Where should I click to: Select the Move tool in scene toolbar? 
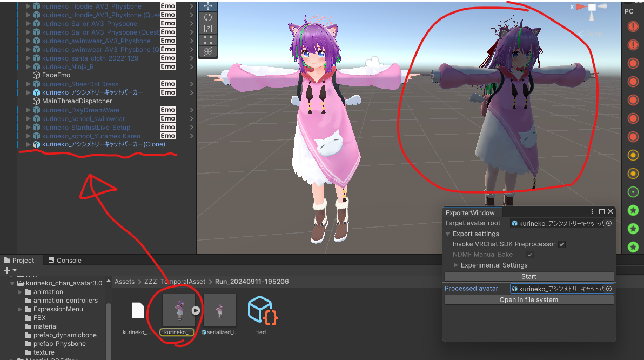tap(208, 6)
